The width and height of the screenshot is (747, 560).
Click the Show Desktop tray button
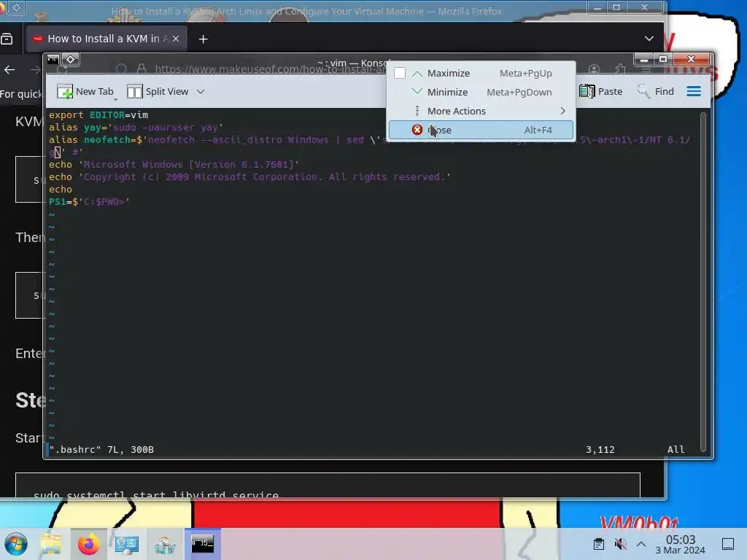click(x=728, y=544)
